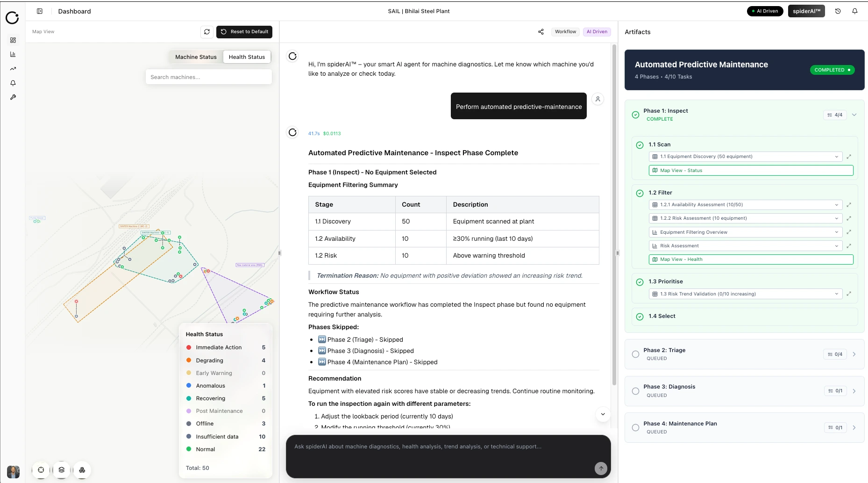Expand the Phase 2: Triage section
Screen dimensions: 868x483
854,354
